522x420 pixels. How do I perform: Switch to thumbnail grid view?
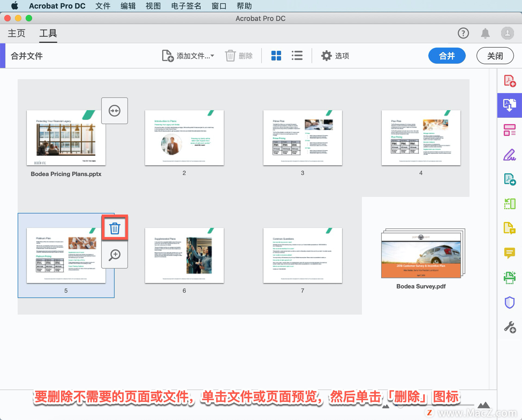pyautogui.click(x=276, y=56)
